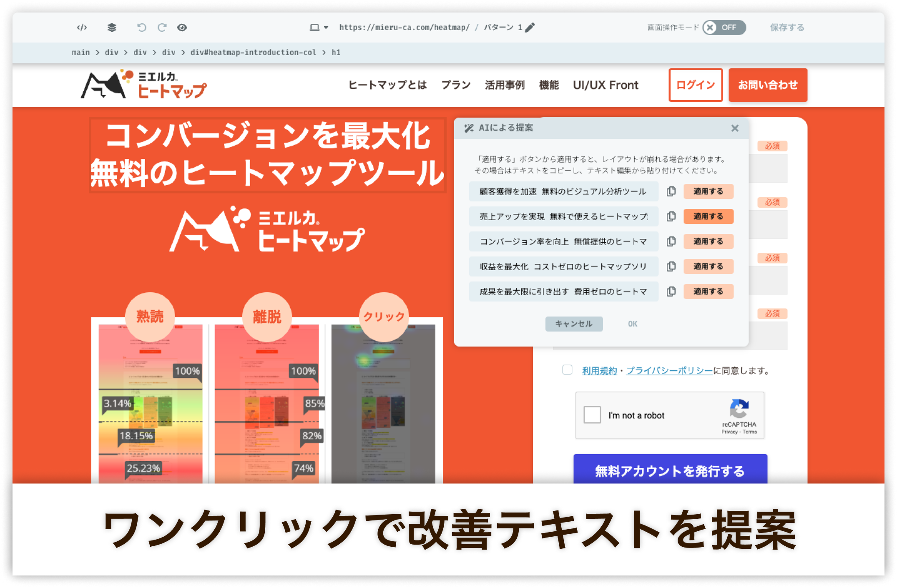Edit pattern name with pencil icon
The image size is (897, 588).
[530, 28]
